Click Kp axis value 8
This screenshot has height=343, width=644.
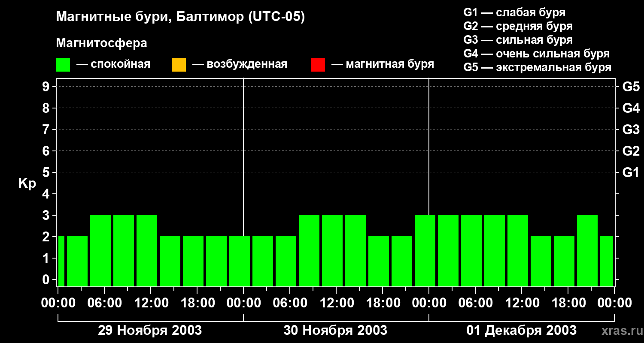click(46, 108)
